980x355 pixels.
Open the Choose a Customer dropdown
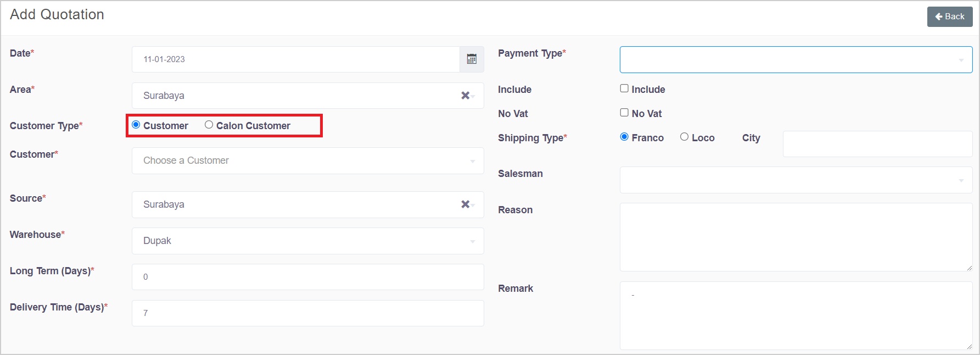point(307,161)
